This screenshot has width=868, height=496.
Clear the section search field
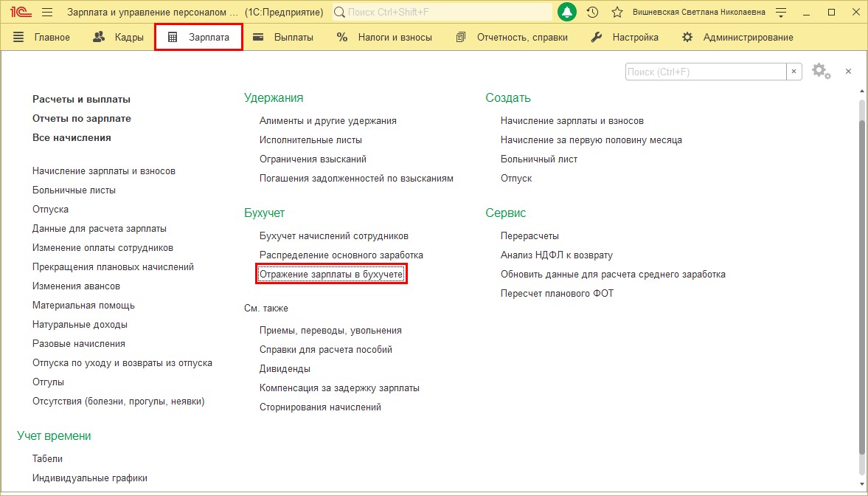(x=794, y=72)
